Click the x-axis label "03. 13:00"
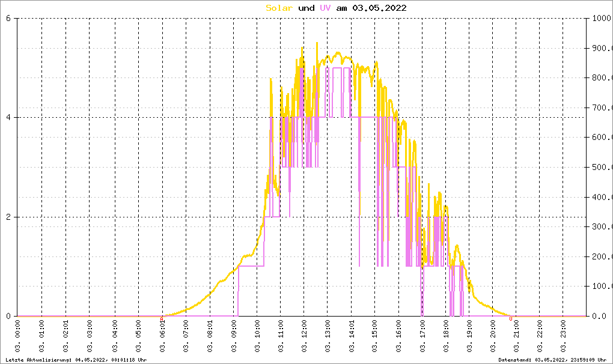Screen dimensions: 613x364 (328, 336)
